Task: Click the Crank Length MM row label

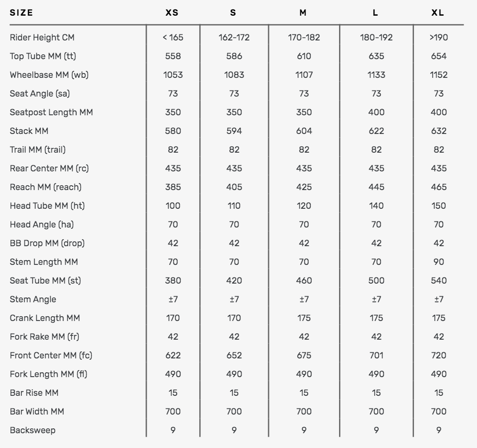Action: coord(45,318)
